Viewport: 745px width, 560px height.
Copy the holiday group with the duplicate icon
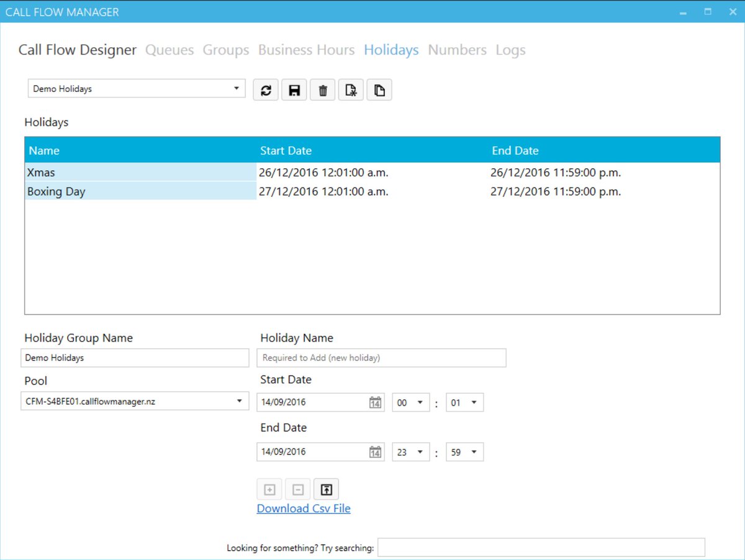coord(379,90)
